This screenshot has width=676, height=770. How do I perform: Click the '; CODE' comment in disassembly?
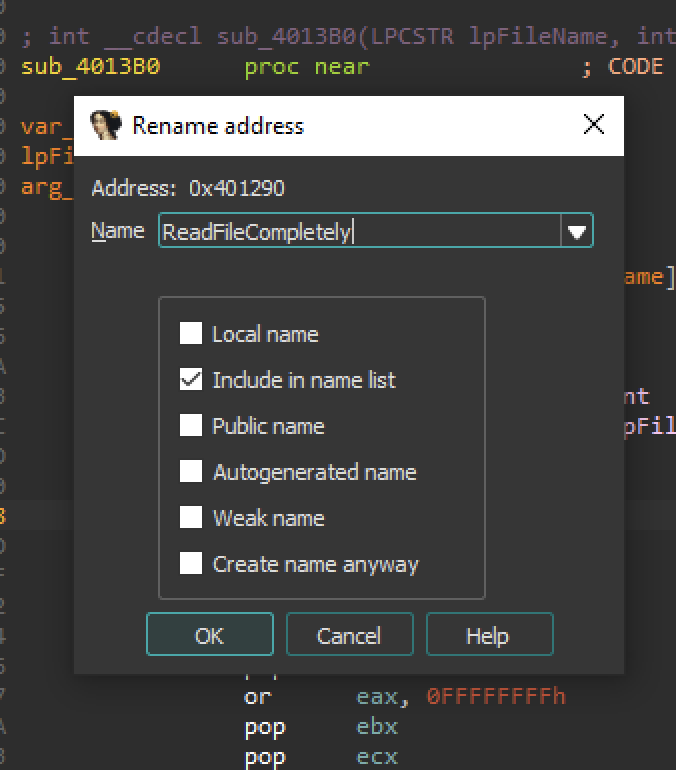[622, 67]
